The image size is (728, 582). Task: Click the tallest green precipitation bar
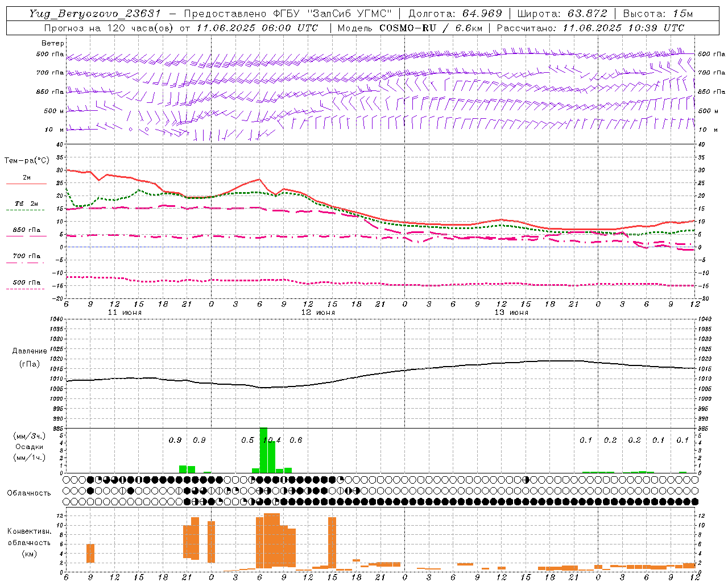(263, 450)
